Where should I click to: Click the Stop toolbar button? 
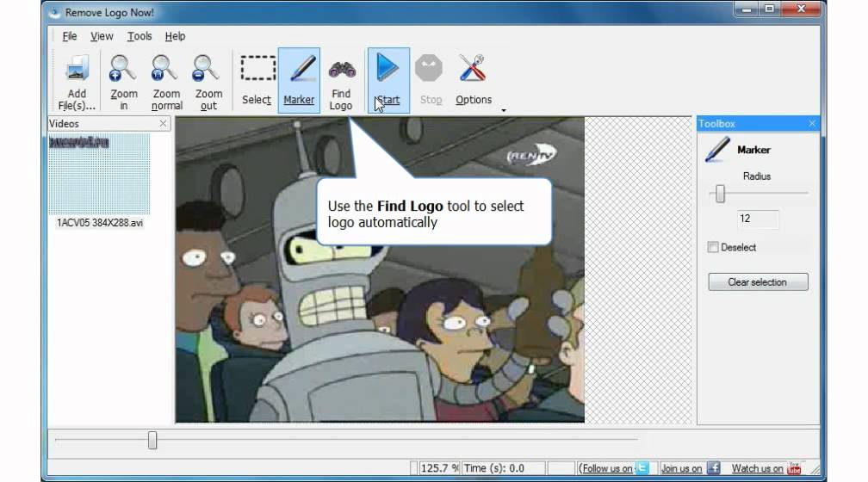431,81
